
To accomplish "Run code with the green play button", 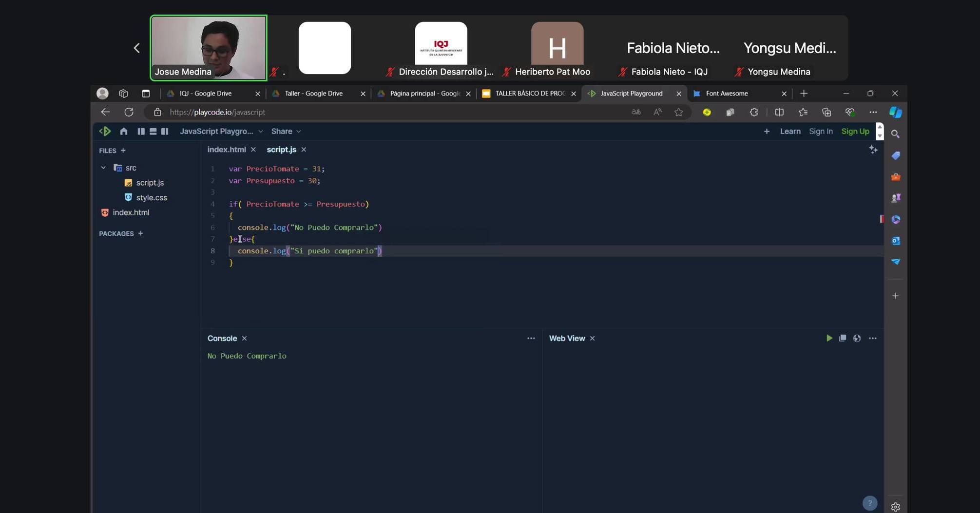I will 829,338.
